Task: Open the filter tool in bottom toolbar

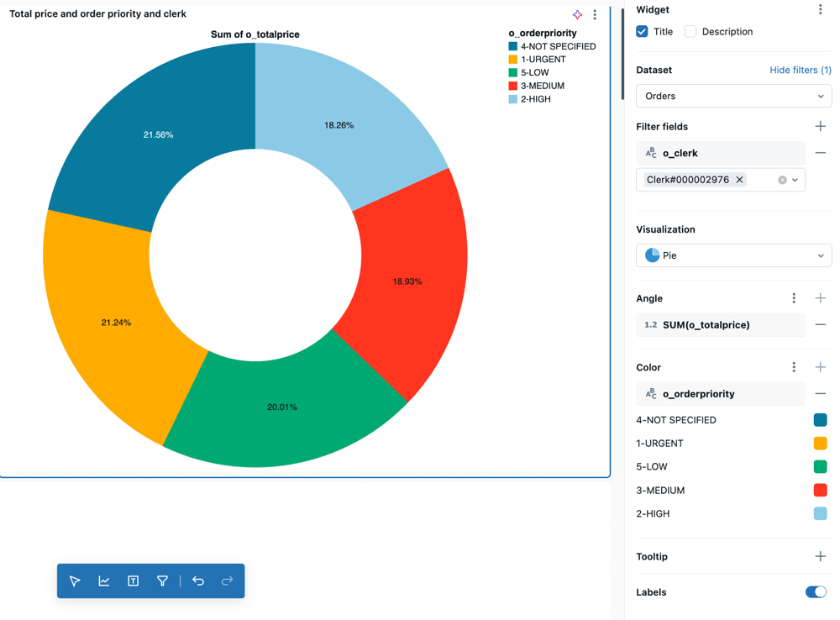Action: 162,581
